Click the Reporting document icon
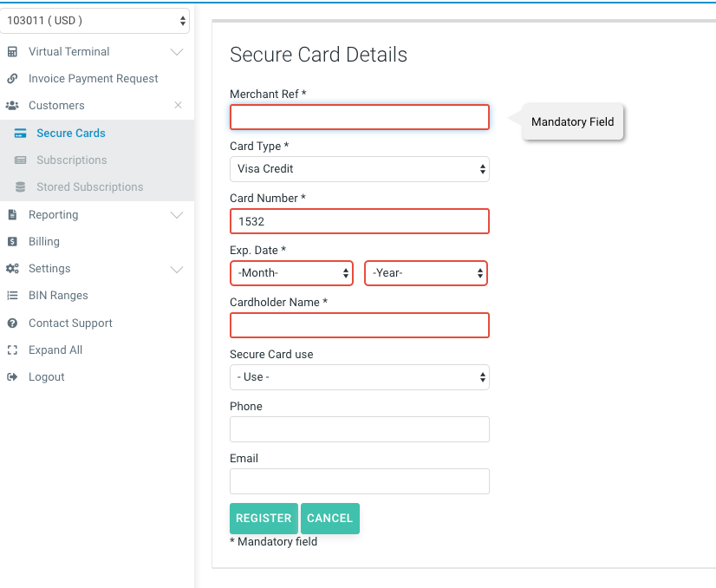The height and width of the screenshot is (588, 716). pos(12,215)
